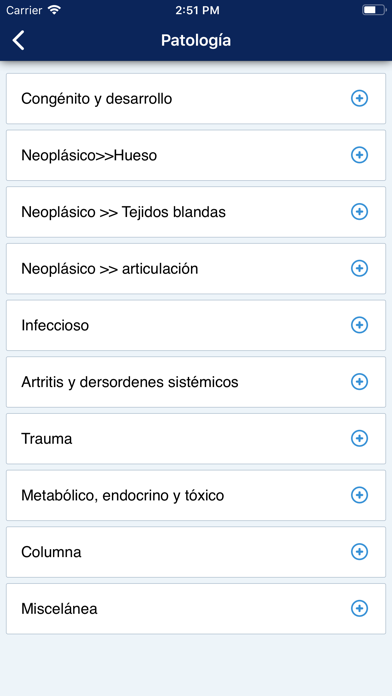Image resolution: width=392 pixels, height=696 pixels.
Task: Expand the Trauma category row
Action: [196, 439]
